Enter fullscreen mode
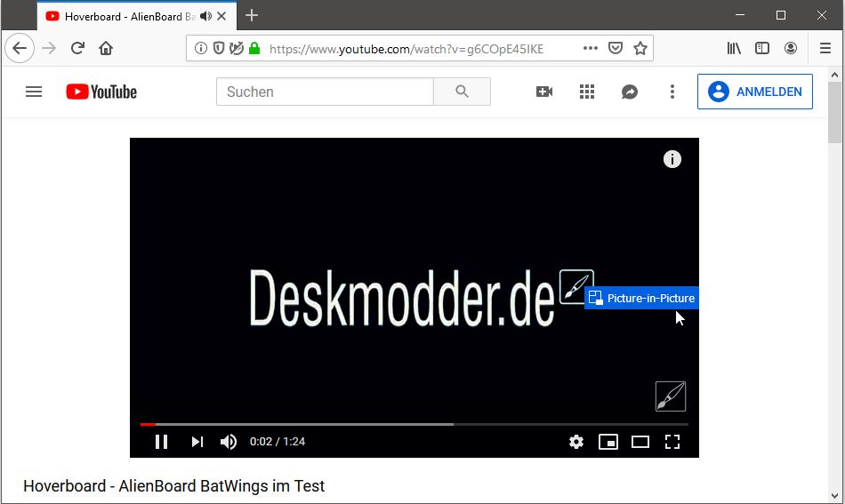 click(x=672, y=442)
